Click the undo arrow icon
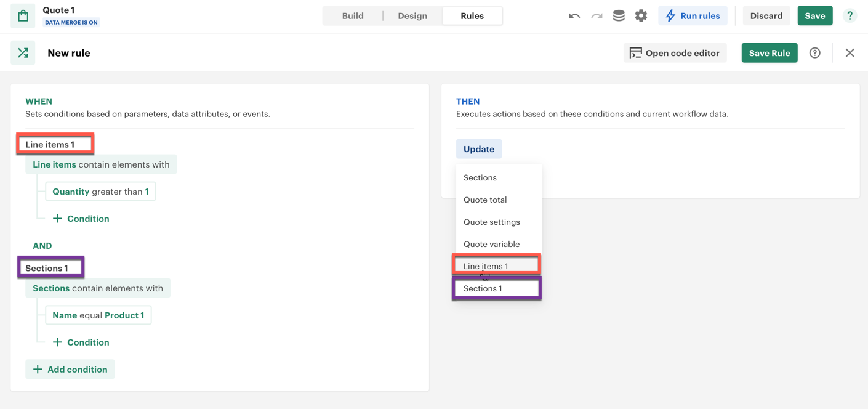This screenshot has width=868, height=409. point(574,16)
